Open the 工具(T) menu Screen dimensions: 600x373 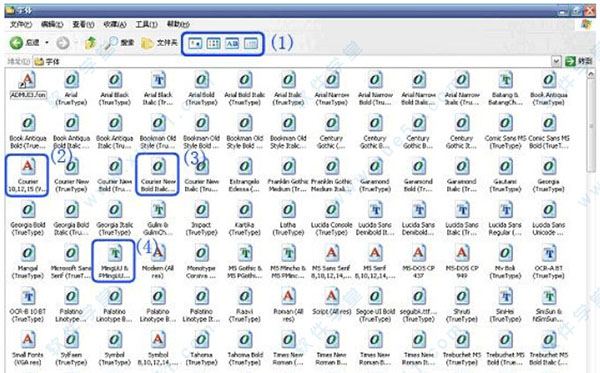point(147,24)
